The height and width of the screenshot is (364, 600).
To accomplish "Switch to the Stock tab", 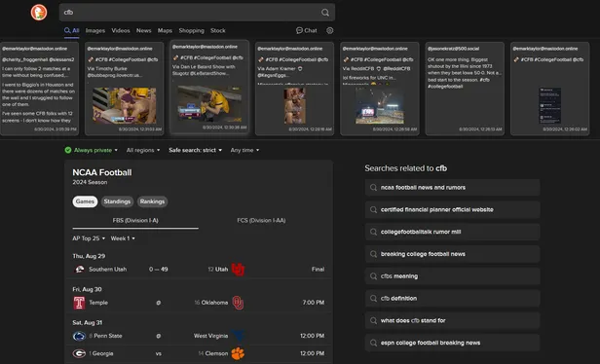I will click(x=218, y=30).
